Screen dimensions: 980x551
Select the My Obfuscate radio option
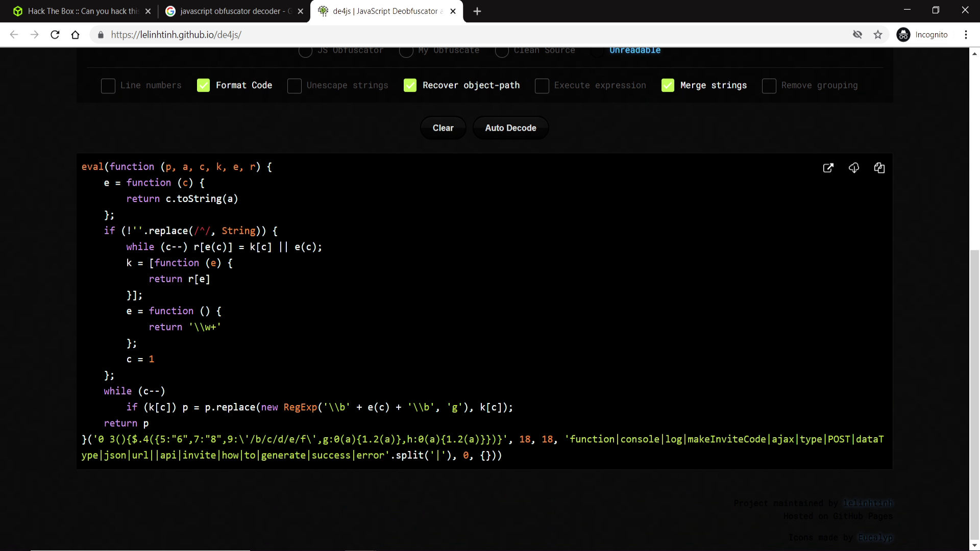click(x=406, y=51)
